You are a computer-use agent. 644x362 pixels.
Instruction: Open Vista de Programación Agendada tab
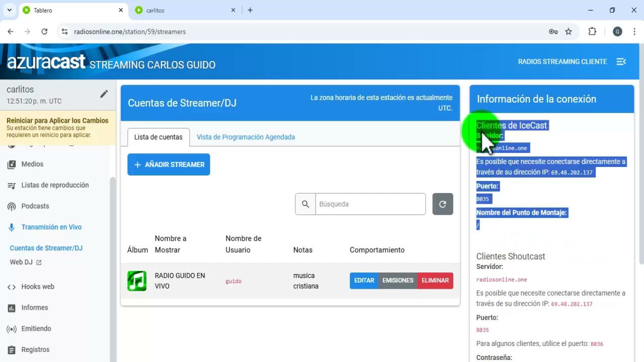click(246, 137)
